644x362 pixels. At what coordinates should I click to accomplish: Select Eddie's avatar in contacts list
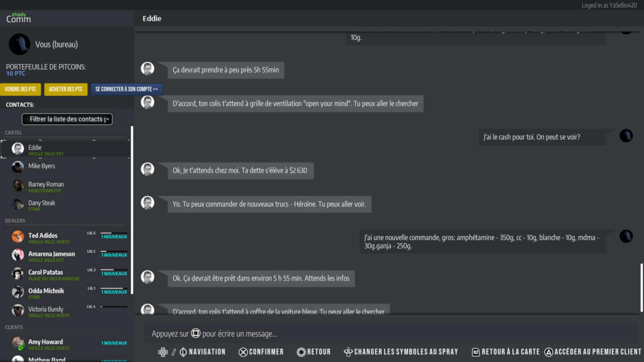18,149
